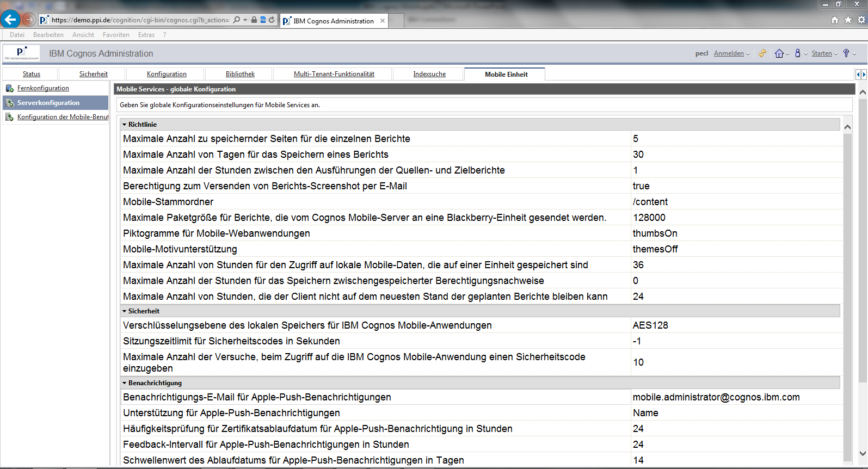Image resolution: width=868 pixels, height=469 pixels.
Task: Click the compatibility view icon in address bar
Action: [x=263, y=20]
